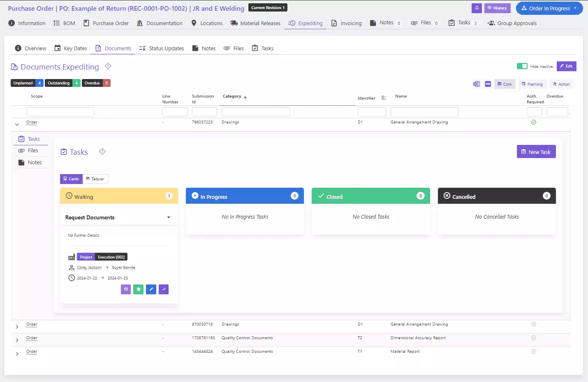Export the table to Excel
588x382 pixels.
(477, 84)
